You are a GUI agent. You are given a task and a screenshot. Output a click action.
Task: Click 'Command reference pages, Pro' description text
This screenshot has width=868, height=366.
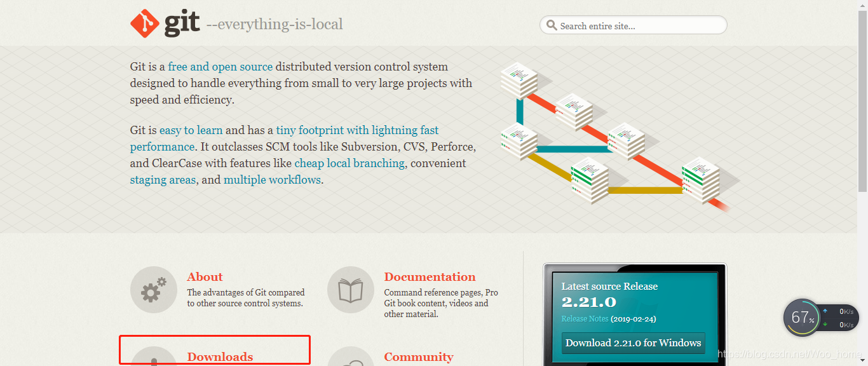441,293
